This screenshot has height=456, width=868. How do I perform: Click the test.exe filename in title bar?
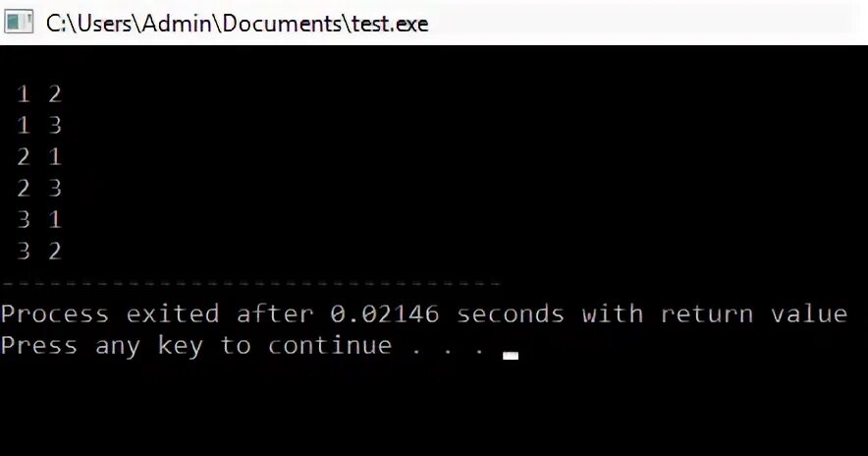[390, 24]
